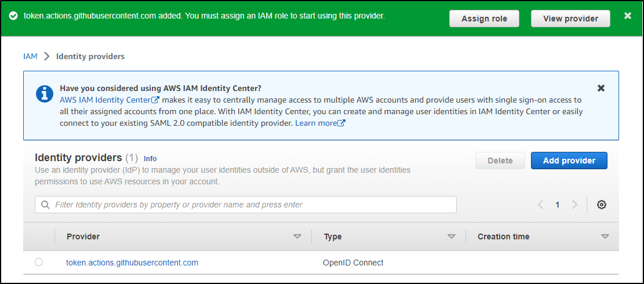Go to next page arrow
The width and height of the screenshot is (644, 284).
(574, 205)
